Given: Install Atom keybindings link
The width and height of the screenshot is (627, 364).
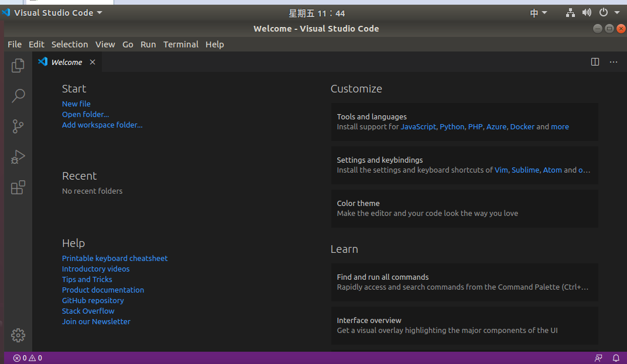Looking at the screenshot, I should click(552, 170).
